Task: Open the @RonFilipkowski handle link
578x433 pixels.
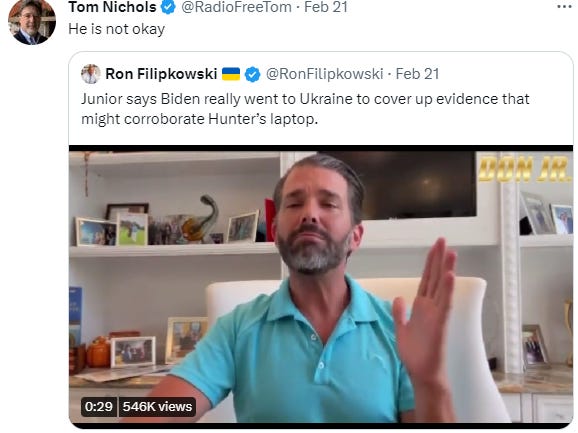Action: pyautogui.click(x=324, y=74)
